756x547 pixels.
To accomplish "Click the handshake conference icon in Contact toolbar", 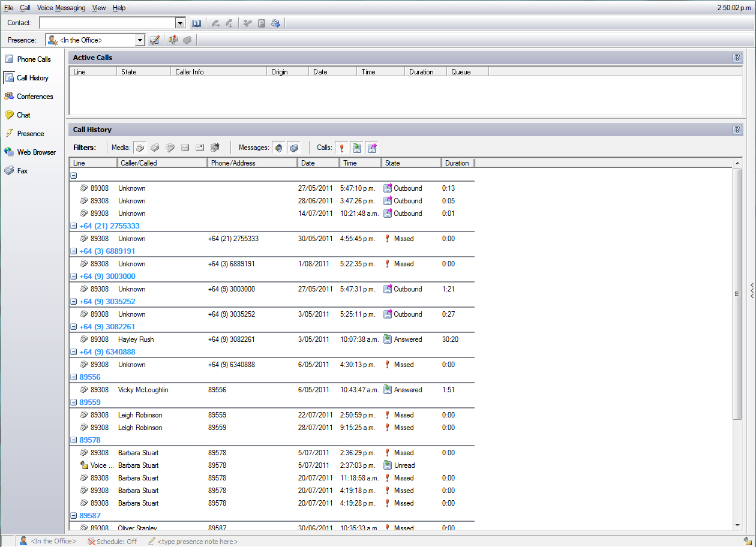I will [x=248, y=23].
